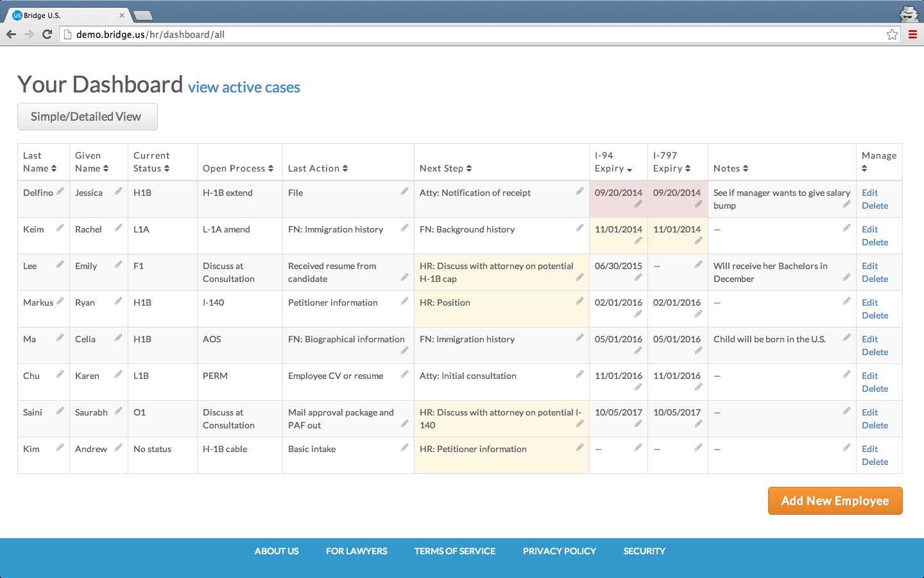924x578 pixels.
Task: Open the browser hamburger menu icon
Action: pyautogui.click(x=912, y=35)
